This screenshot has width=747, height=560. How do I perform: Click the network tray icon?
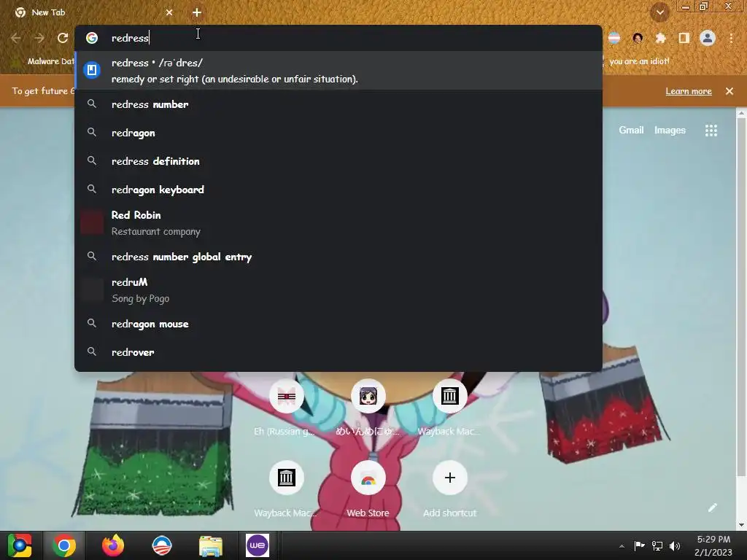tap(657, 545)
